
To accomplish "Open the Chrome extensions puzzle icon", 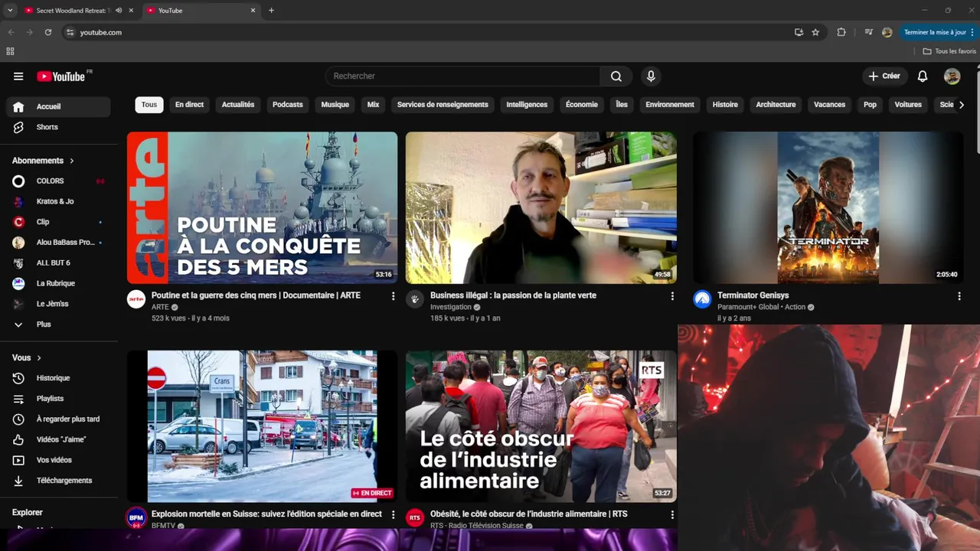I will [841, 32].
